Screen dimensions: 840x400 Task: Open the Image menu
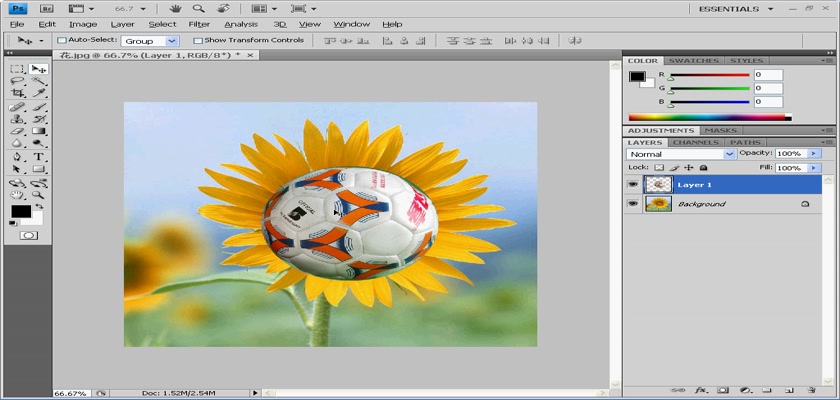pyautogui.click(x=83, y=24)
